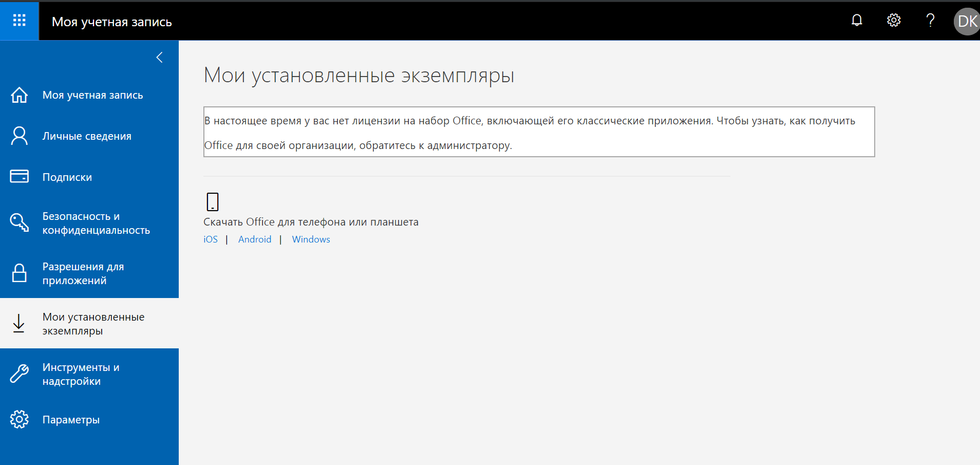Click the card icon for subscriptions
Screen dimensions: 980x465
click(20, 176)
